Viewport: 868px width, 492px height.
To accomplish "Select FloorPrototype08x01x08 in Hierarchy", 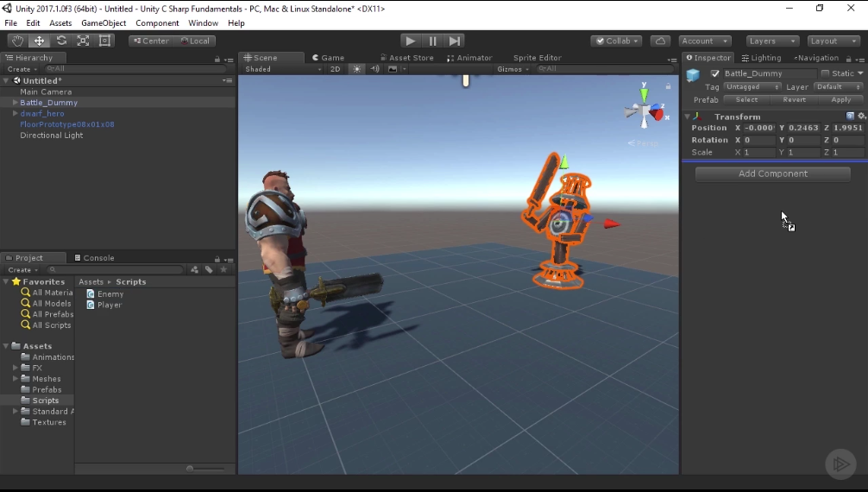I will [x=67, y=124].
